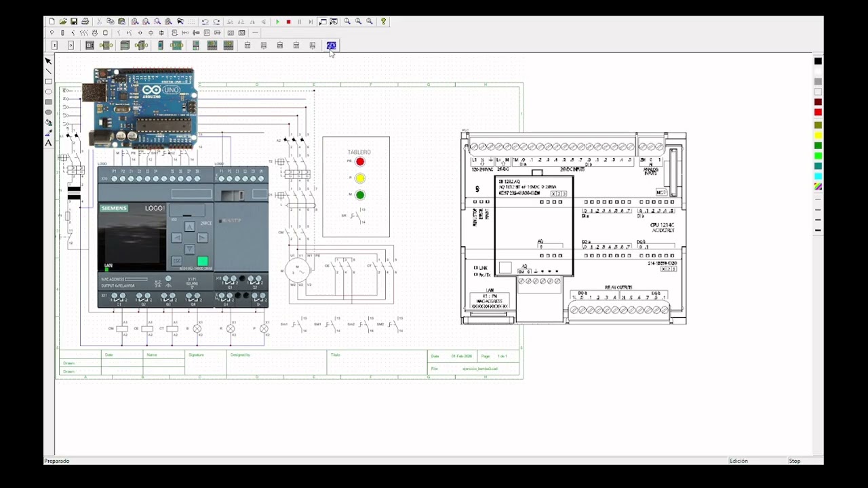Click the Siemens LOGO! module image
Viewport: 868px width, 488px height.
183,237
